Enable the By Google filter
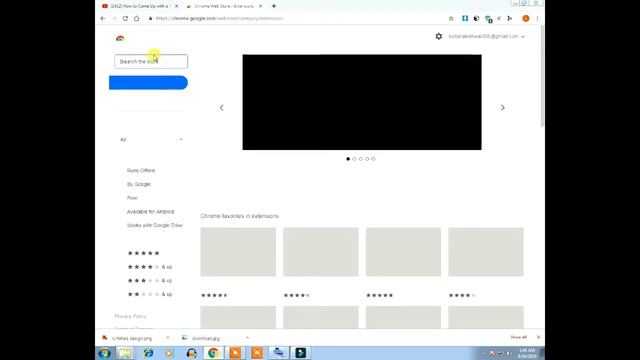The height and width of the screenshot is (360, 640). 139,184
